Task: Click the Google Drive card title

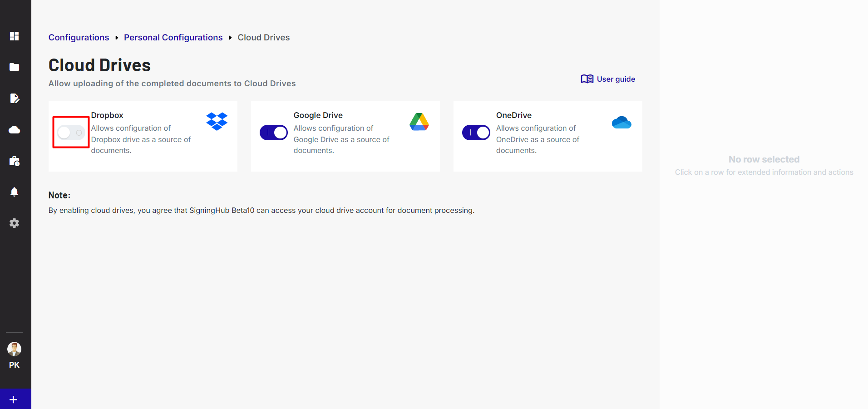Action: coord(318,115)
